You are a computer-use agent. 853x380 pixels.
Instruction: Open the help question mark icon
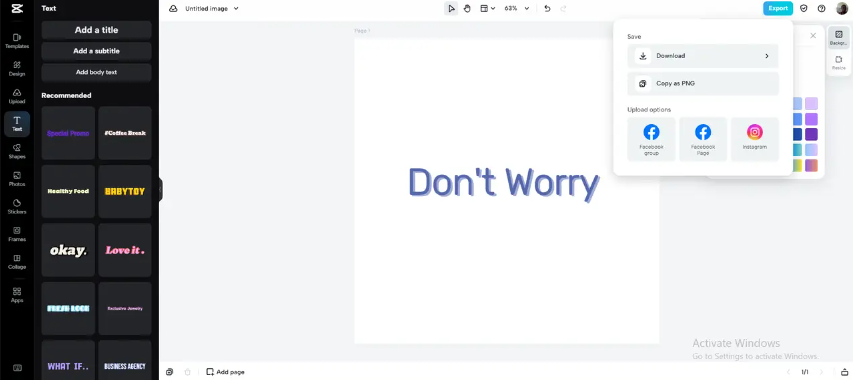point(821,9)
